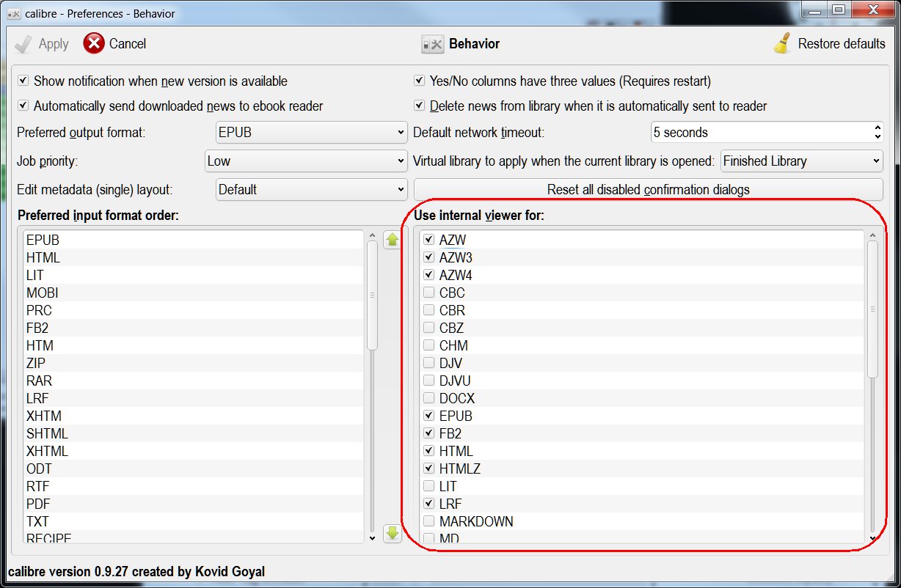
Task: Select RAR in input format list
Action: (194, 381)
